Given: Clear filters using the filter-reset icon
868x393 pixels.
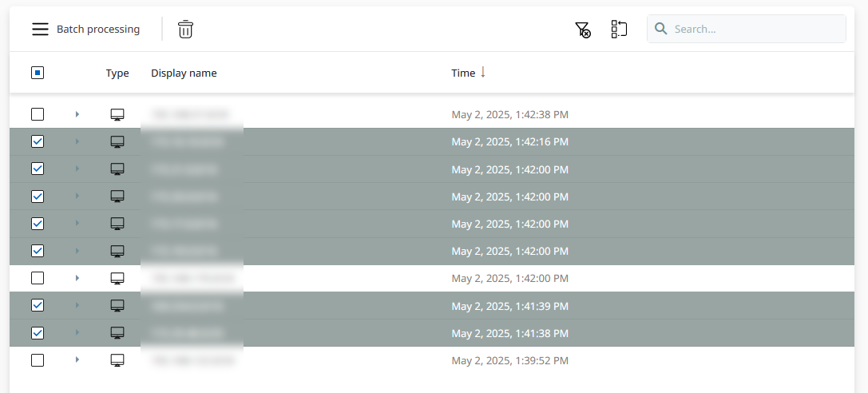Looking at the screenshot, I should point(583,30).
